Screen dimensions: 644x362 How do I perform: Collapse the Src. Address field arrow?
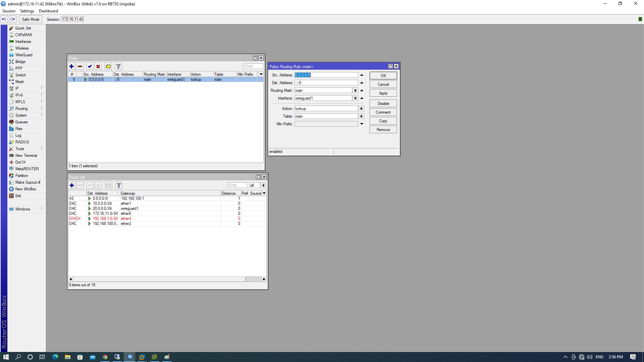coord(362,75)
